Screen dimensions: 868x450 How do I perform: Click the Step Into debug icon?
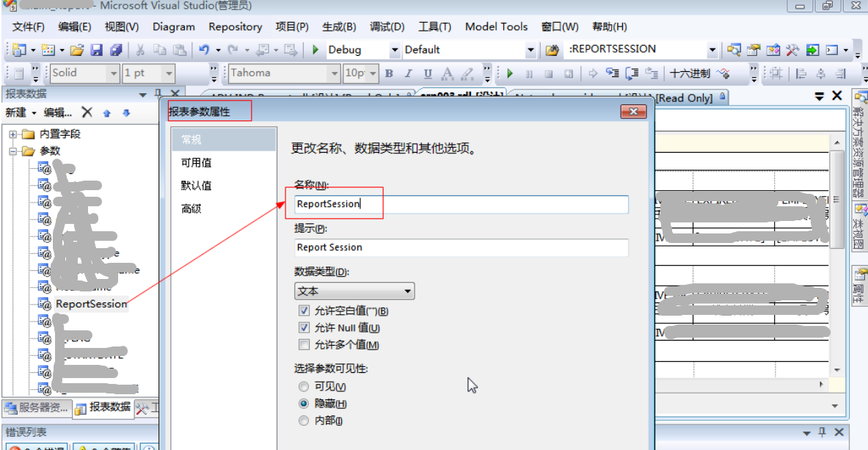point(612,73)
